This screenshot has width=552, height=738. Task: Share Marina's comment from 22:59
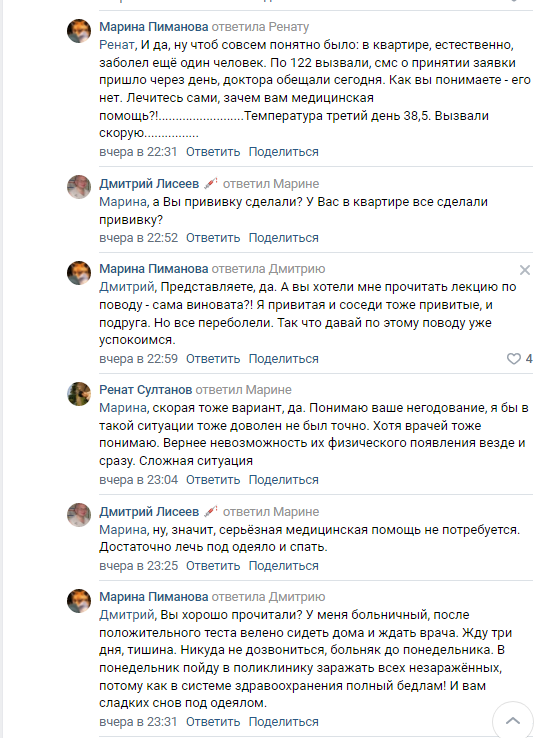(x=283, y=359)
